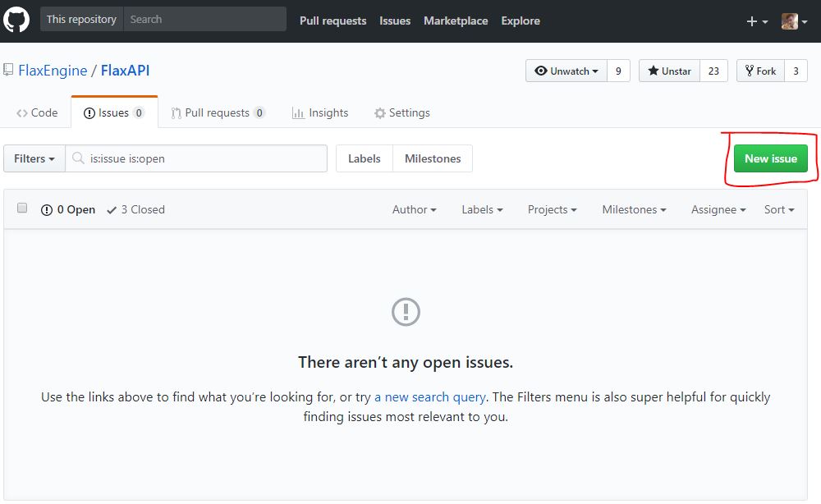Click the code brackets icon on Code tab
This screenshot has width=821, height=504.
click(x=22, y=113)
